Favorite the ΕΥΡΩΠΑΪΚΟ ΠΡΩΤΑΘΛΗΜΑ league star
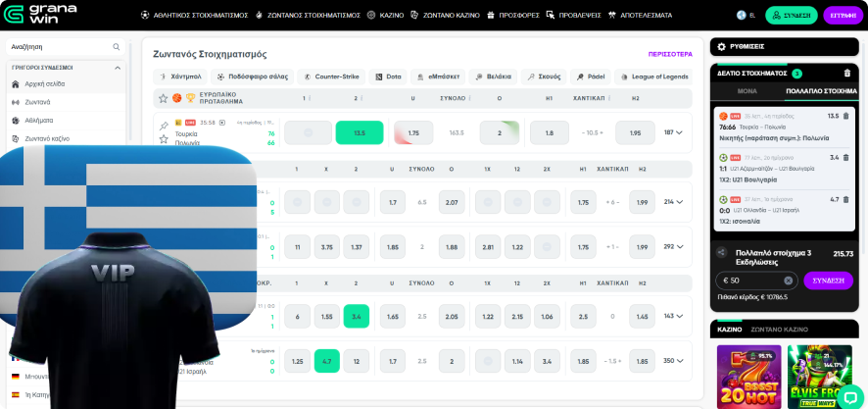 click(164, 98)
